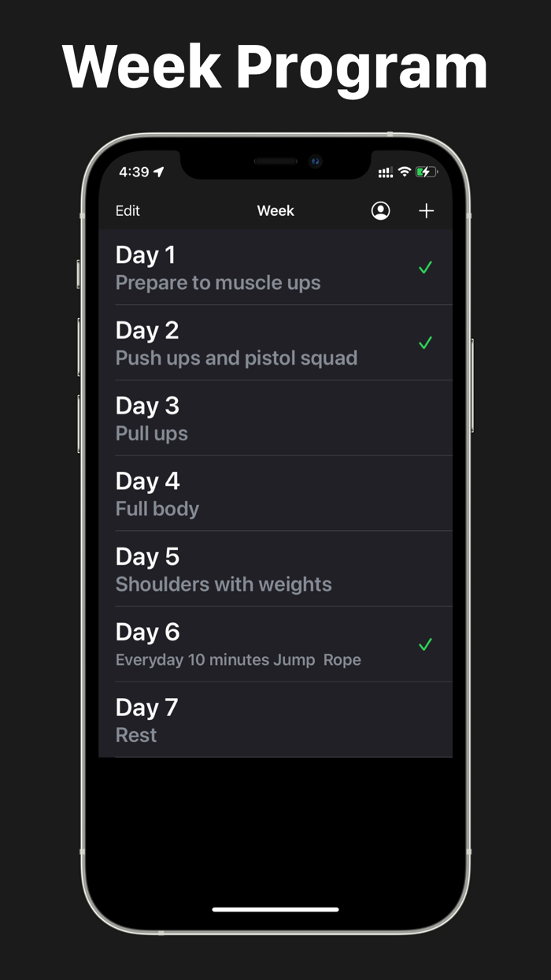The width and height of the screenshot is (551, 980).
Task: Click the Edit button
Action: click(x=127, y=210)
